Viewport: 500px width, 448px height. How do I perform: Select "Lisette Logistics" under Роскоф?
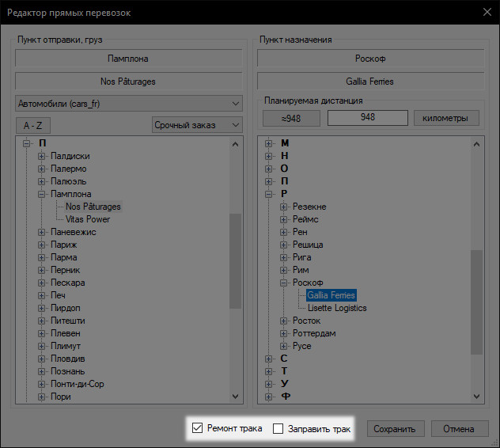pyautogui.click(x=337, y=308)
